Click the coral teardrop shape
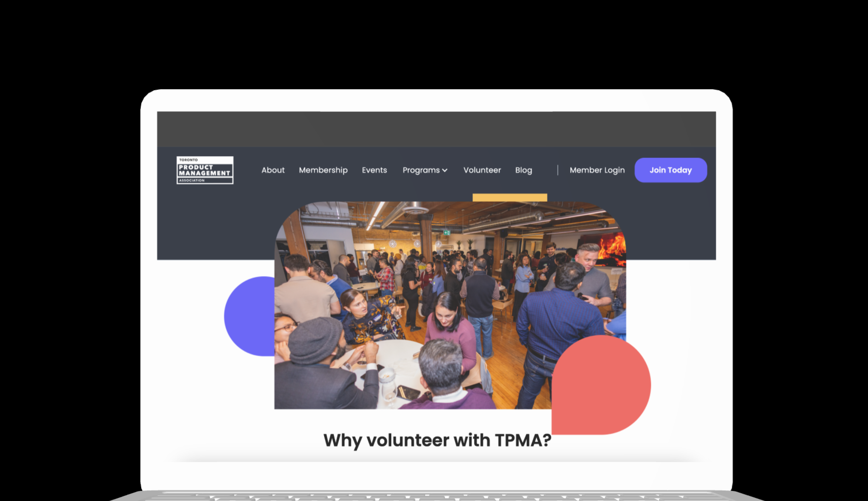This screenshot has width=868, height=501. tap(601, 385)
